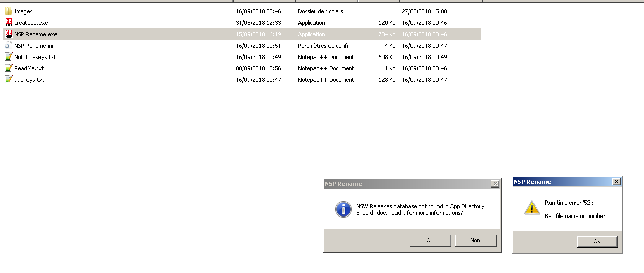The width and height of the screenshot is (644, 273).
Task: Select the titlekeys.txt Notepad++ file icon
Action: [8, 80]
